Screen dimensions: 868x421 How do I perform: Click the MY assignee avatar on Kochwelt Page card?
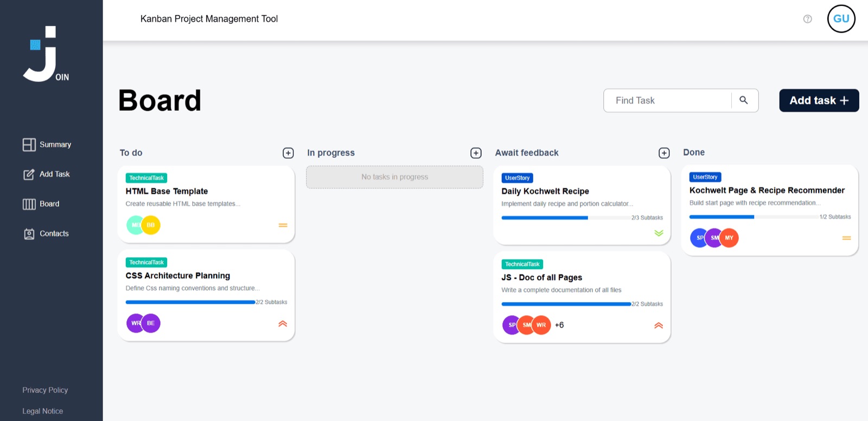tap(729, 238)
